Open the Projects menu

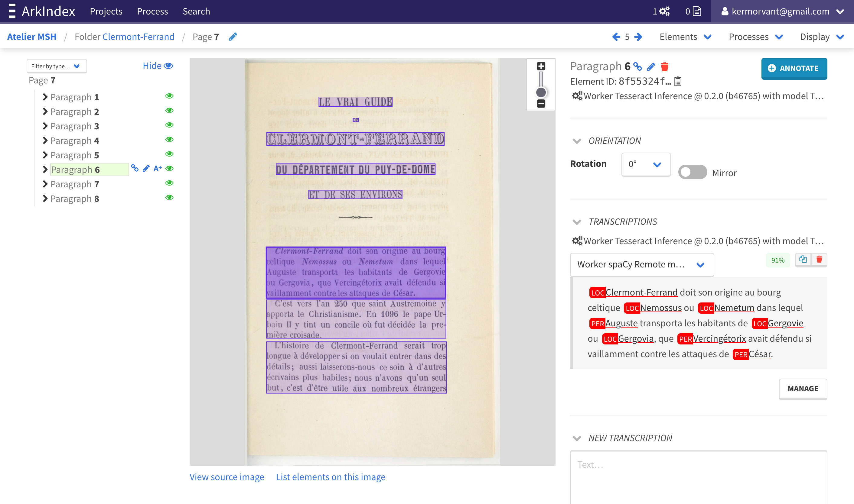coord(106,11)
